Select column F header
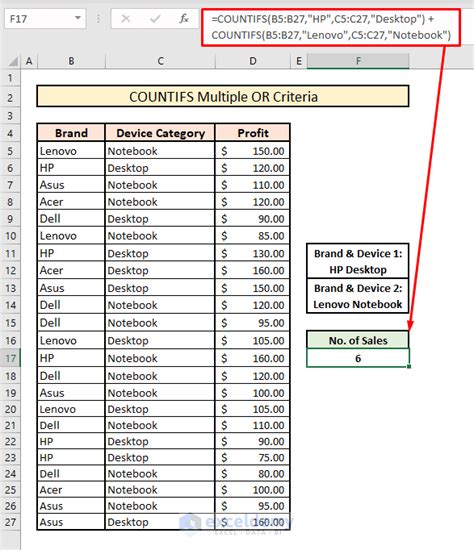Screen dimensions: 474x550 tap(358, 61)
